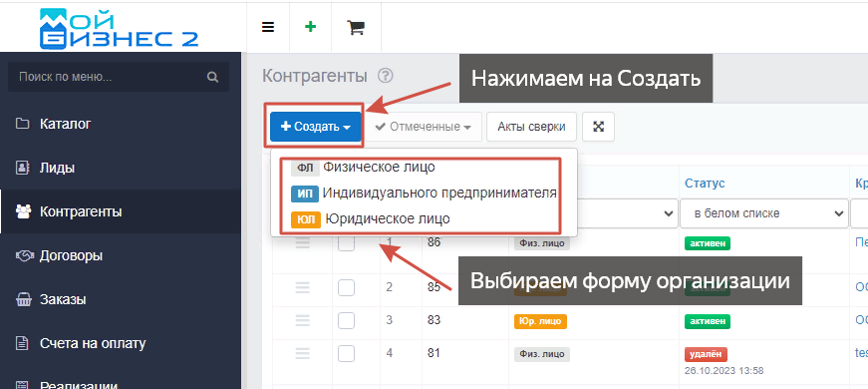Click the 'Физ. лицо' label in row 1
Screen dimensions: 868x389
point(542,242)
